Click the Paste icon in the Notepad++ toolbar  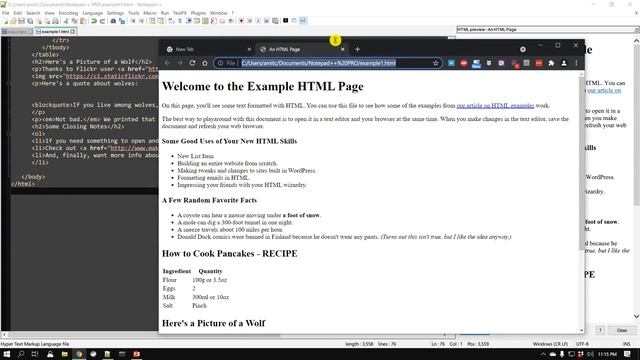[x=83, y=21]
